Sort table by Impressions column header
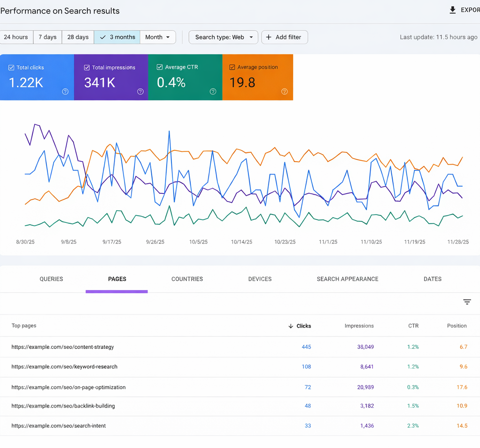Screen dimensions: 480x448 (x=359, y=326)
